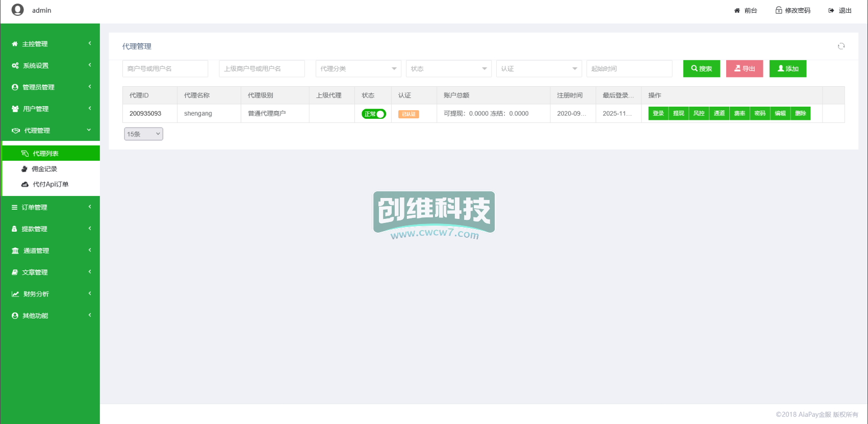Toggle the 正常 status switch for shengang
The image size is (868, 424).
coord(374,114)
